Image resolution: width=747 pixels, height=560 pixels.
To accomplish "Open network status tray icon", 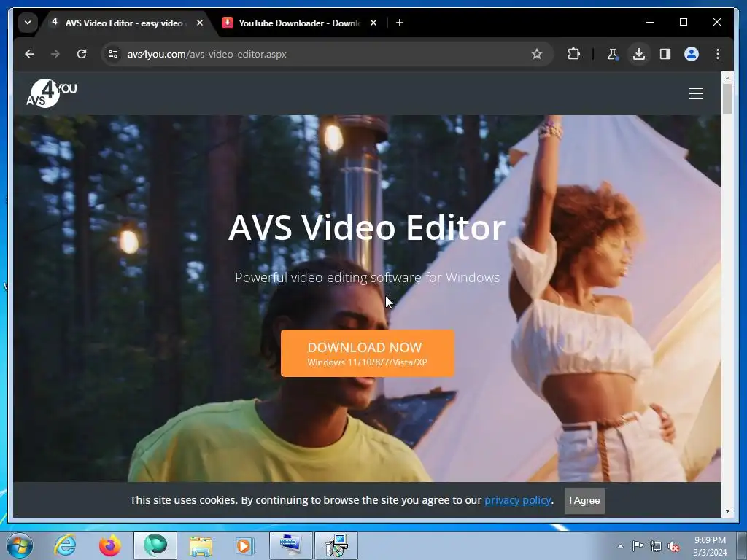I will click(656, 546).
